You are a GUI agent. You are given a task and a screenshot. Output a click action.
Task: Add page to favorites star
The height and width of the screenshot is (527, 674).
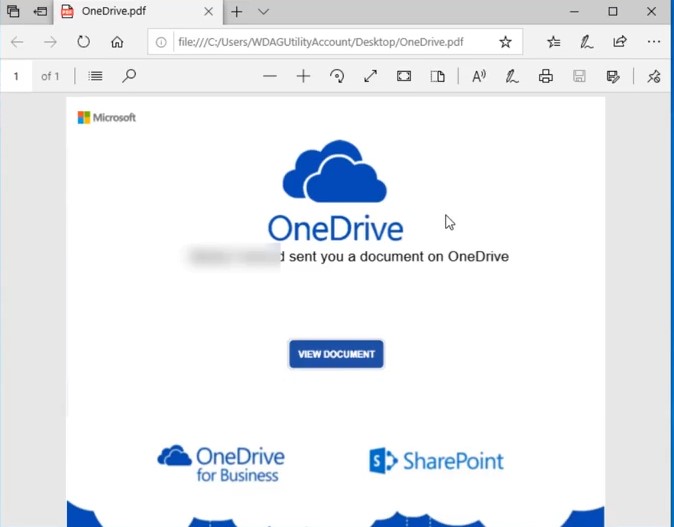click(505, 42)
